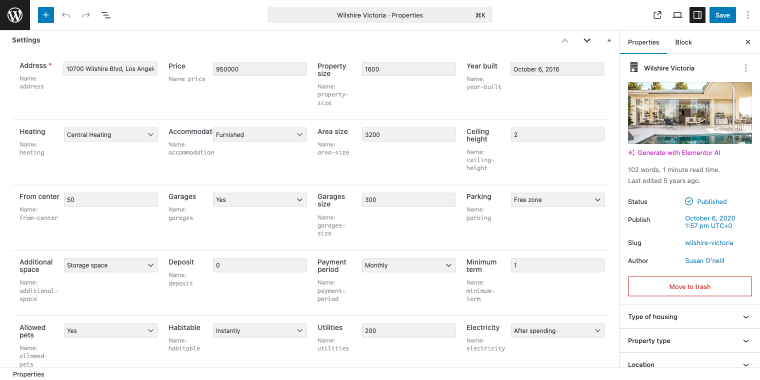Open the Wilshire Victoria command palette bar
Screen dimensions: 760x380
(380, 15)
